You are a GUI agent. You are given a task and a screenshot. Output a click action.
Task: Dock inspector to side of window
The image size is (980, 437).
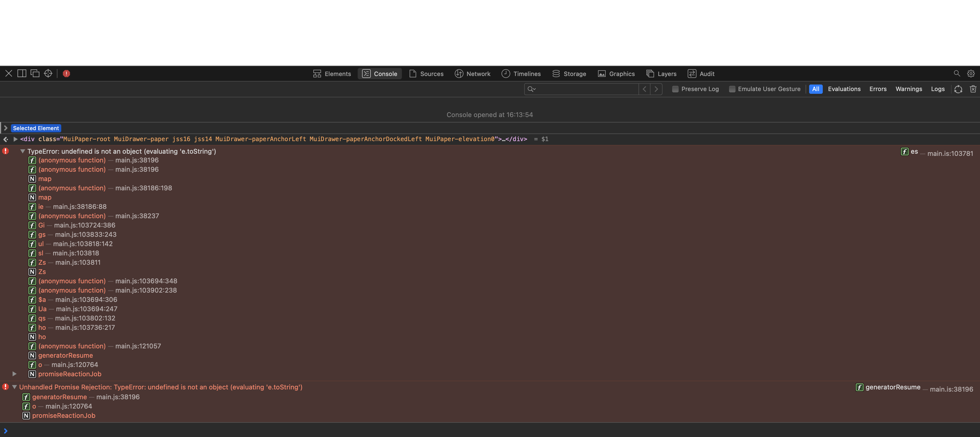pyautogui.click(x=22, y=73)
